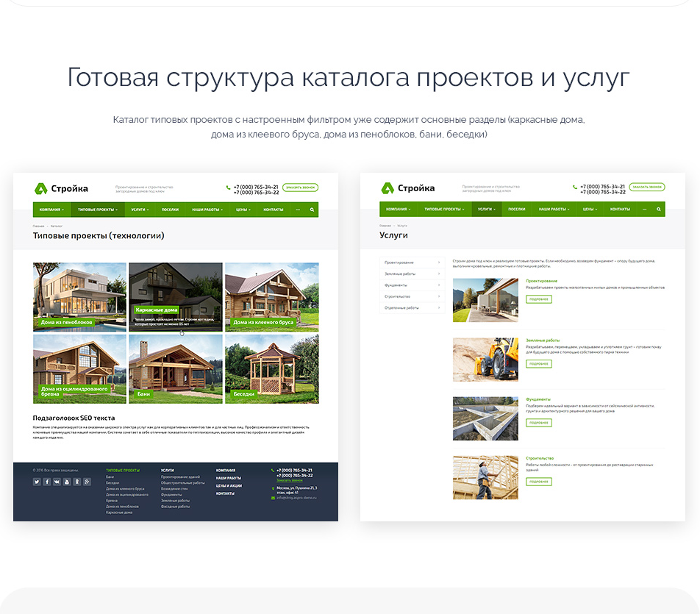Open the Бани project tile
700x614 pixels.
click(x=176, y=369)
